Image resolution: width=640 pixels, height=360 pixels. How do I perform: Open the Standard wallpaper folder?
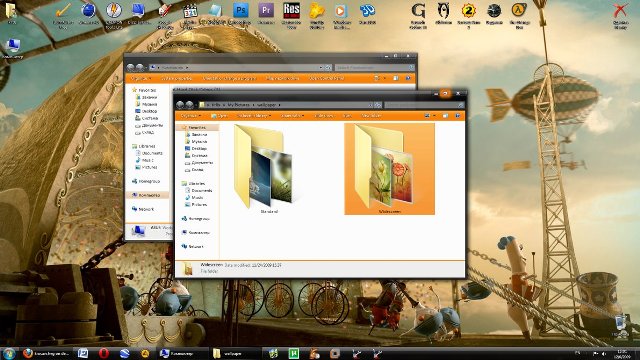coord(264,169)
